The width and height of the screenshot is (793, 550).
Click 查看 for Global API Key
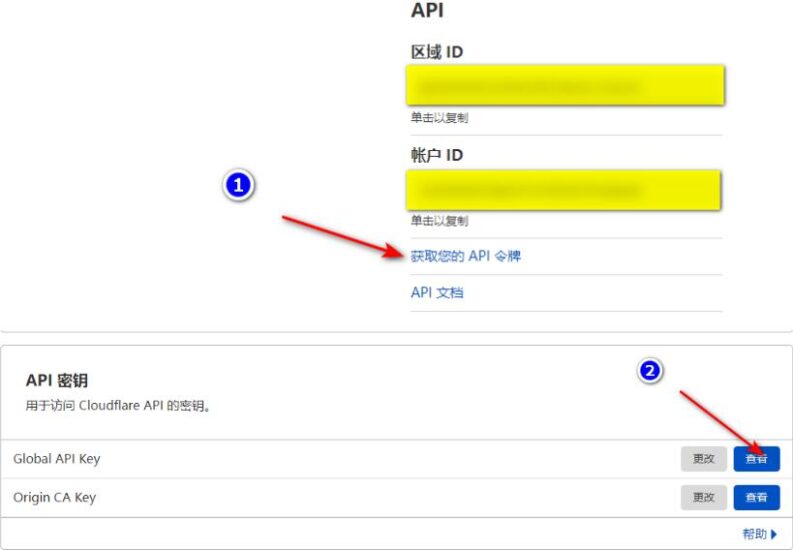(756, 459)
